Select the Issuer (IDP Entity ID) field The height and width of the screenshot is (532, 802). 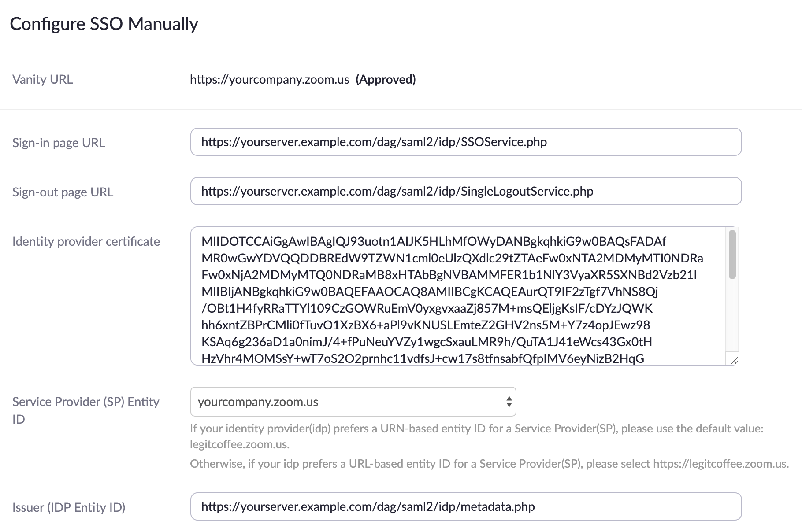pos(466,506)
